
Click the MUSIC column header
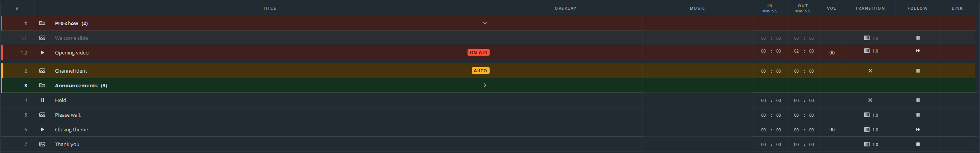tap(697, 8)
